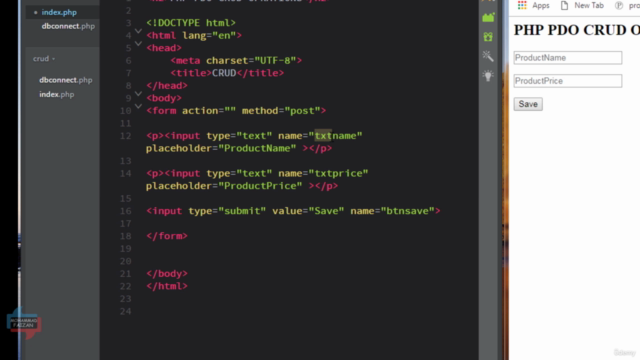Image resolution: width=640 pixels, height=360 pixels.
Task: Click line number 24 in gutter
Action: [x=126, y=311]
